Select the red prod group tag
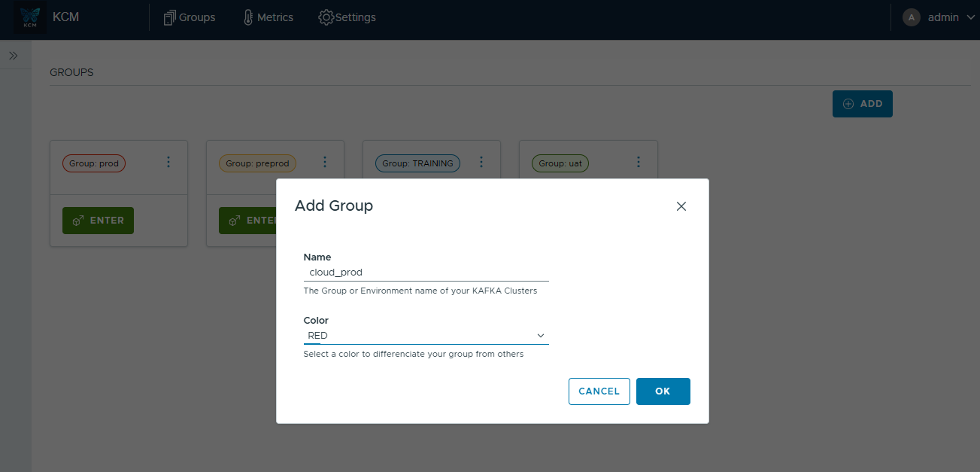Viewport: 980px width, 472px height. (94, 163)
